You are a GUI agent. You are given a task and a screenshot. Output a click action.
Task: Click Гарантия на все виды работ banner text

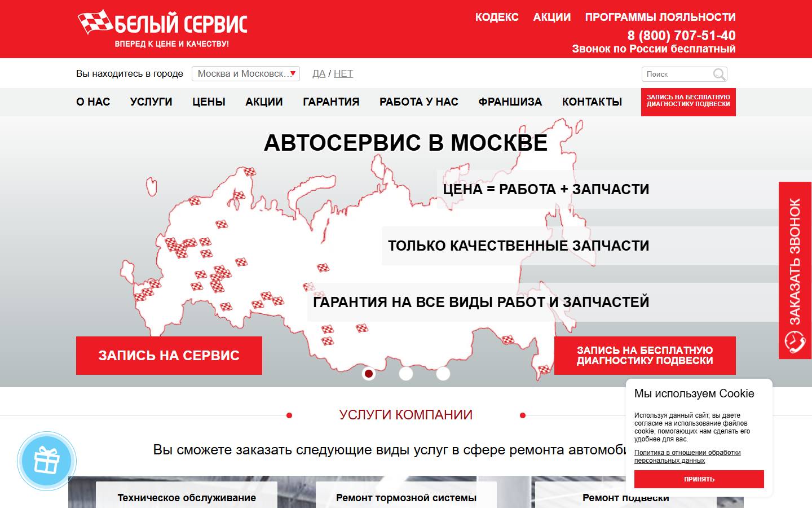point(481,302)
